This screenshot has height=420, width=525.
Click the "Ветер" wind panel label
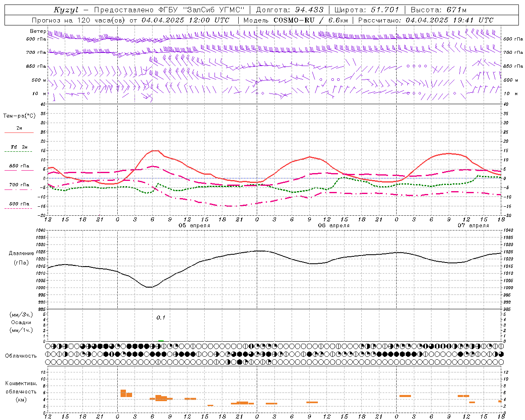(37, 31)
